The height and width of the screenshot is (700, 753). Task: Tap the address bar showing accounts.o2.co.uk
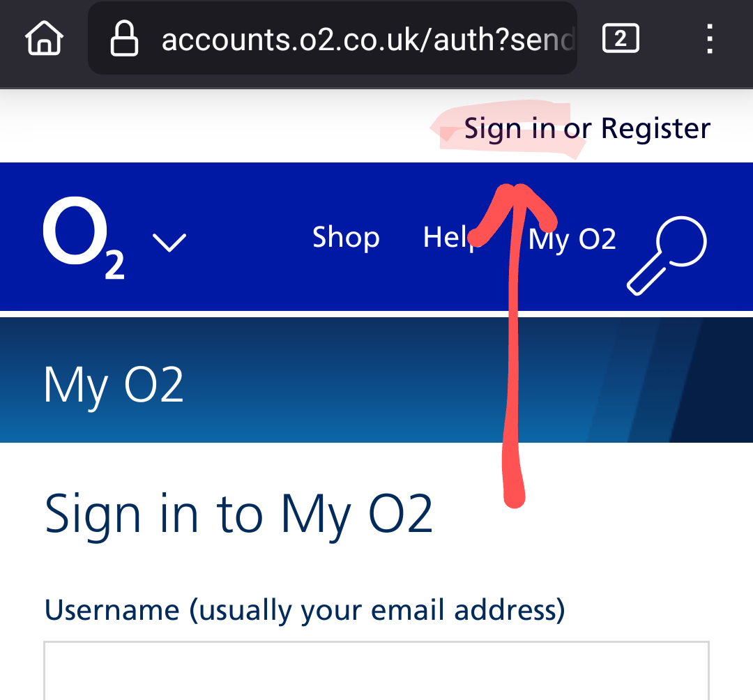349,38
